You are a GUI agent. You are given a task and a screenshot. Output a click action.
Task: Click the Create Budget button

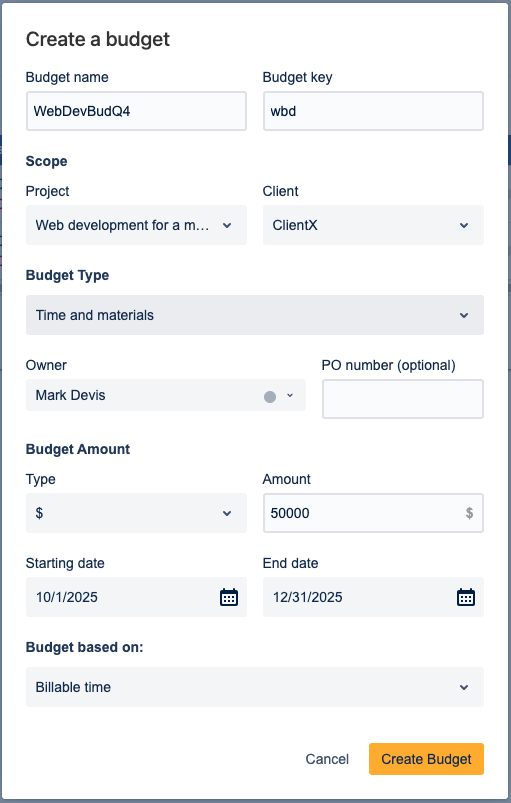pyautogui.click(x=427, y=759)
